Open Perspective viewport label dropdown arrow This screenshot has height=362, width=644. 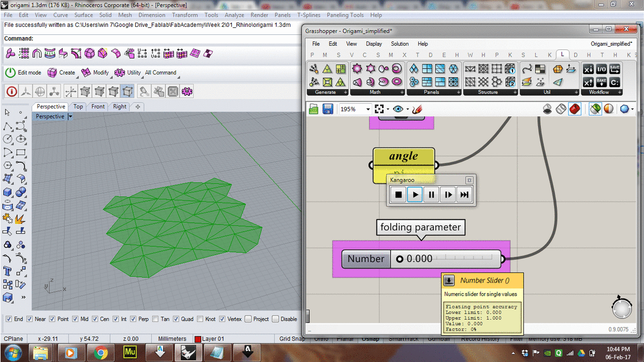coord(70,117)
